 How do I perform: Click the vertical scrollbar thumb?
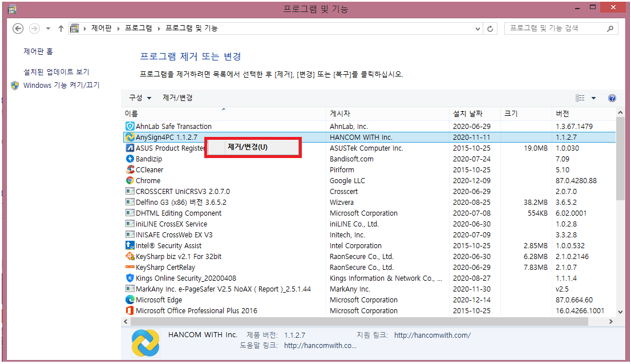coord(620,159)
